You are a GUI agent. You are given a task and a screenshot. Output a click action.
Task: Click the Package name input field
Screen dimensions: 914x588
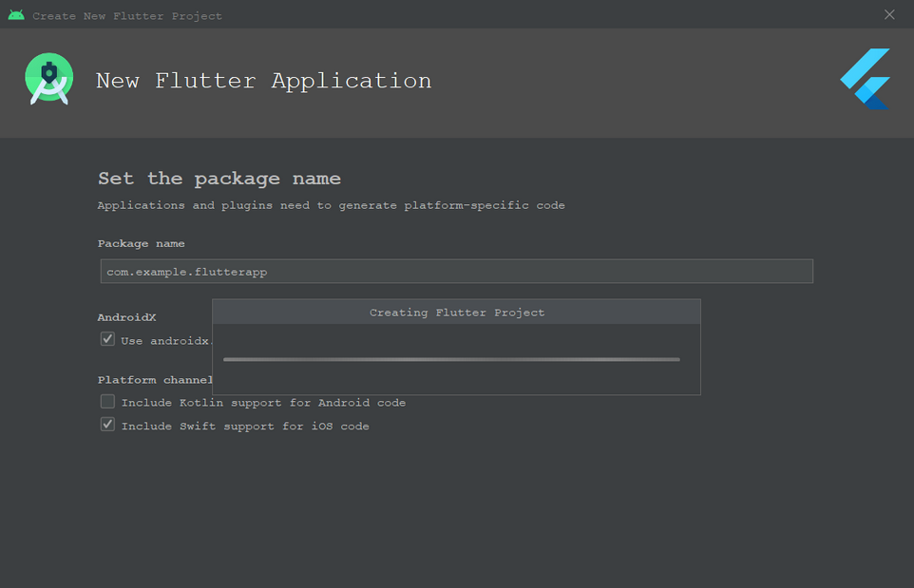456,272
